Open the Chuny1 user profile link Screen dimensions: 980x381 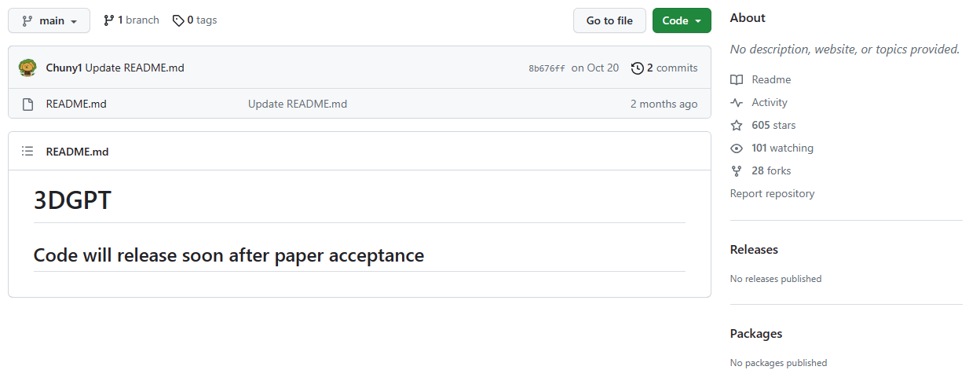[64, 68]
